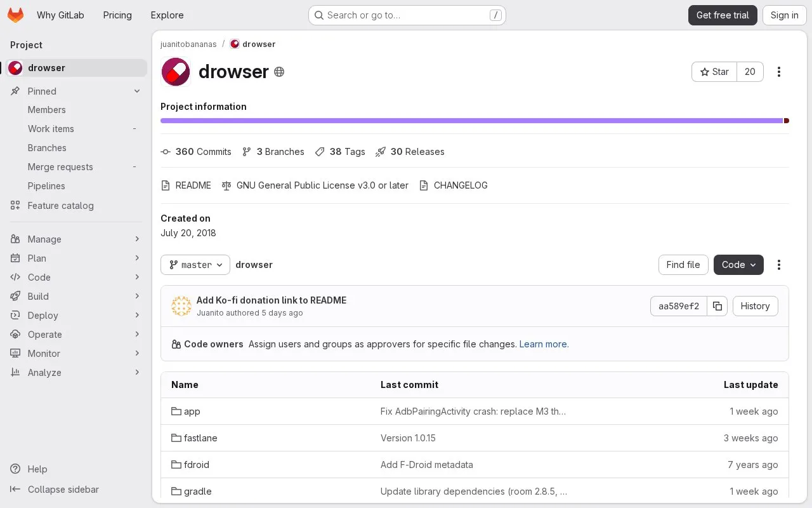Click the Analyze chart icon
The image size is (812, 508).
(x=15, y=373)
